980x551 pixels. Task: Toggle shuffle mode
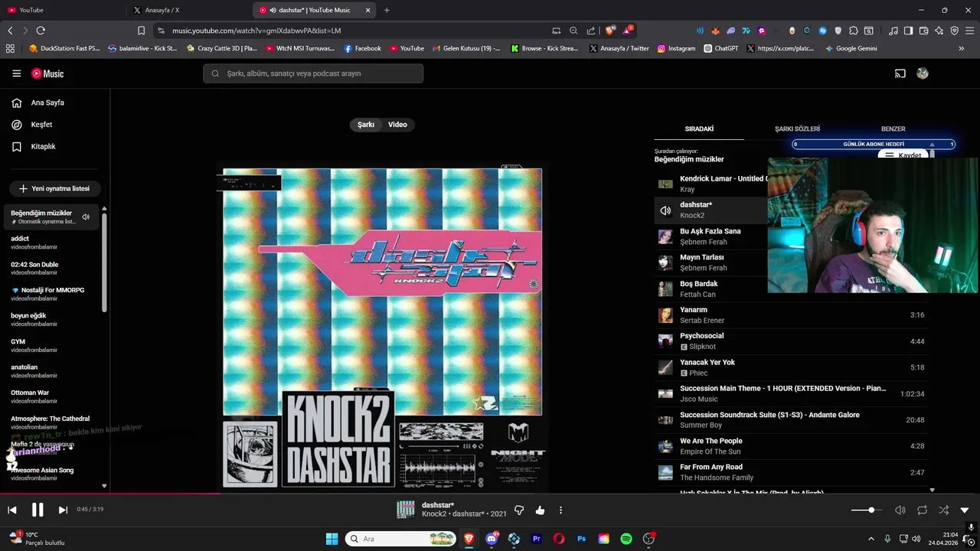tap(943, 510)
